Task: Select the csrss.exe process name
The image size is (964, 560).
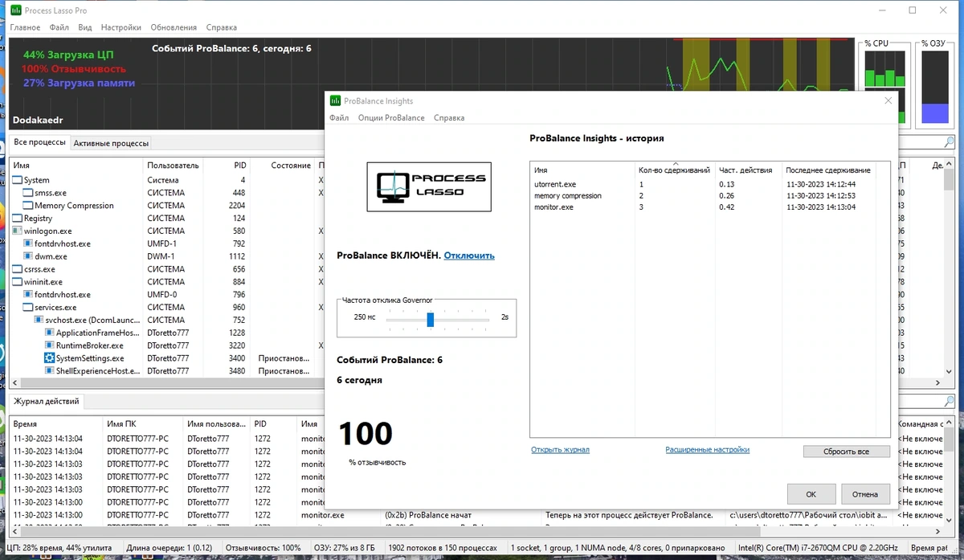Action: pyautogui.click(x=39, y=269)
